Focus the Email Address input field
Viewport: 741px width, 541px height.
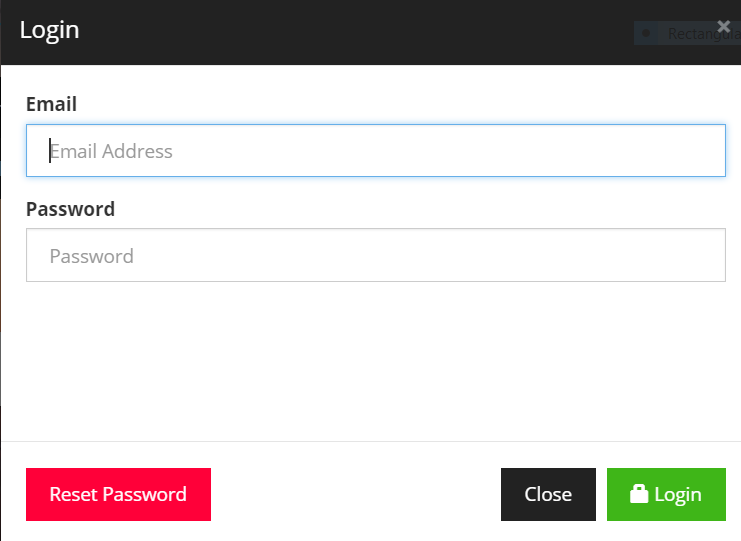coord(375,151)
